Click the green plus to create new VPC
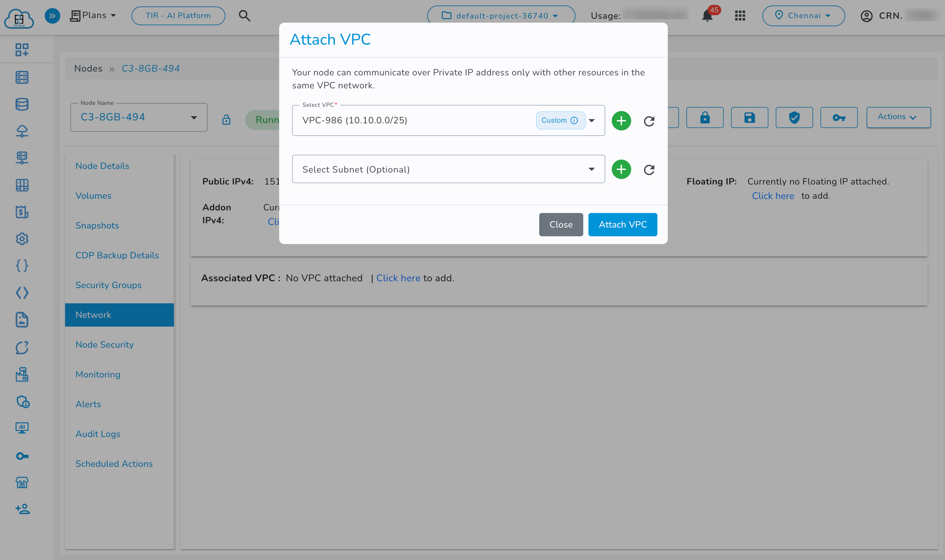The image size is (945, 560). click(x=621, y=120)
